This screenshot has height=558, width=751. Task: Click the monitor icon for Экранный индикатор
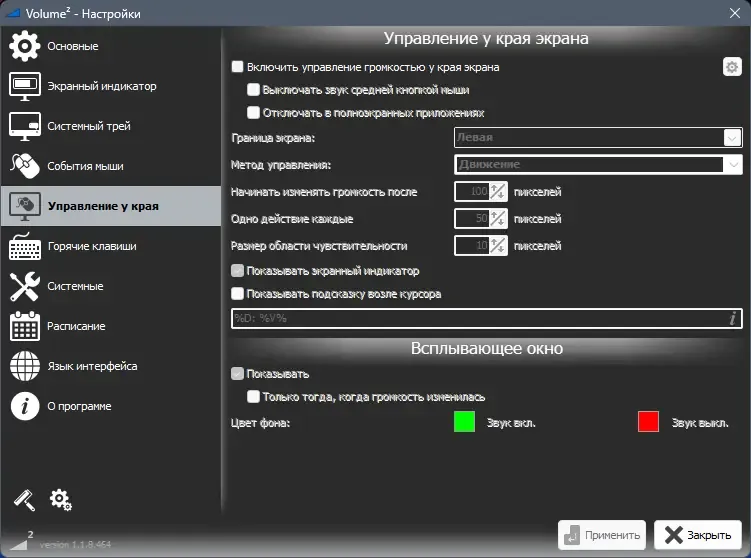coord(25,86)
